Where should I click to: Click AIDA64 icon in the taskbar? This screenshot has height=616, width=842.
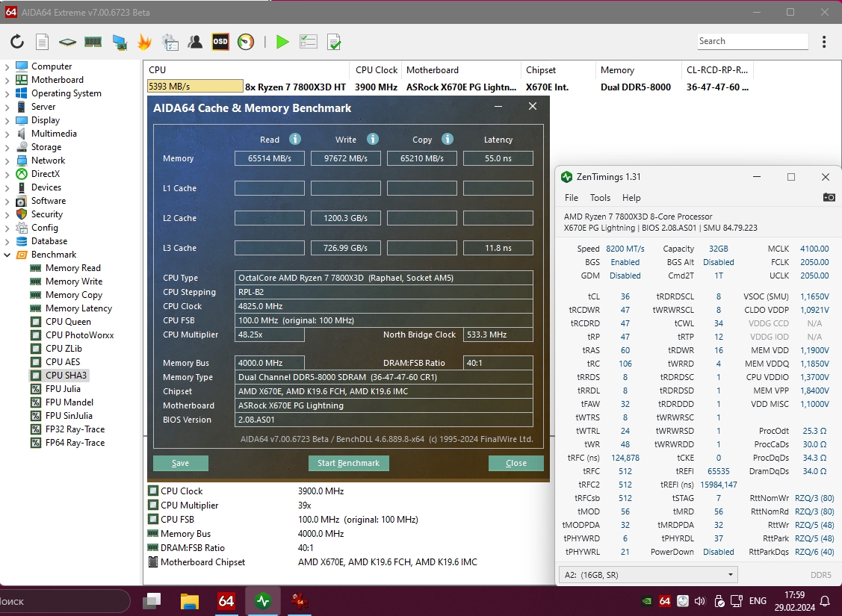coord(226,601)
